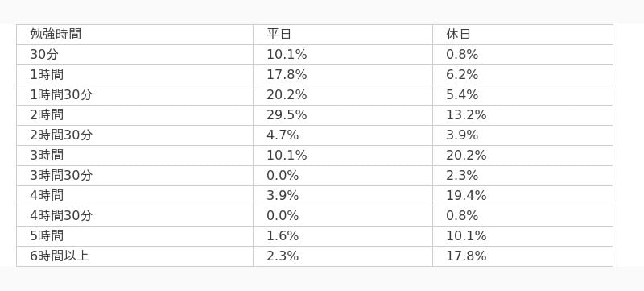Screen dimensions: 644x291
Task: Select the 13.2% holiday cell
Action: coord(522,115)
